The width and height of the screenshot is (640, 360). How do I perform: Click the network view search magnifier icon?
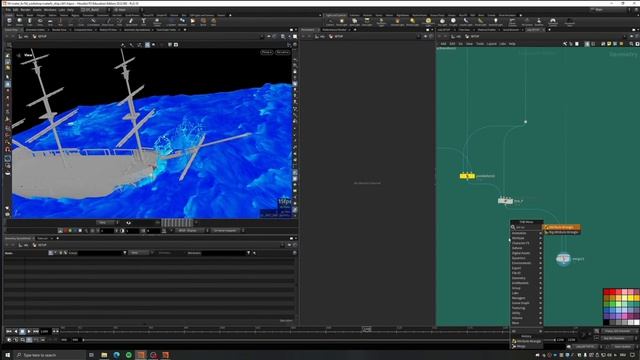point(631,44)
